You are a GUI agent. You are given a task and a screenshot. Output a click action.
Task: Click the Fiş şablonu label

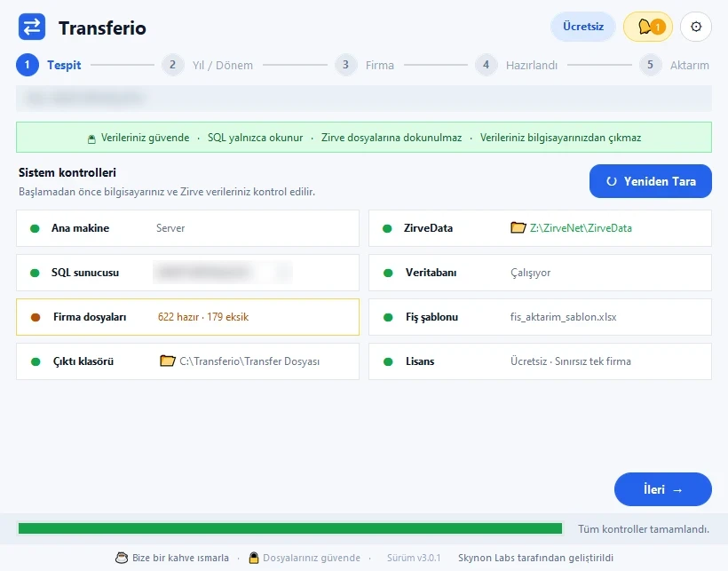(431, 317)
